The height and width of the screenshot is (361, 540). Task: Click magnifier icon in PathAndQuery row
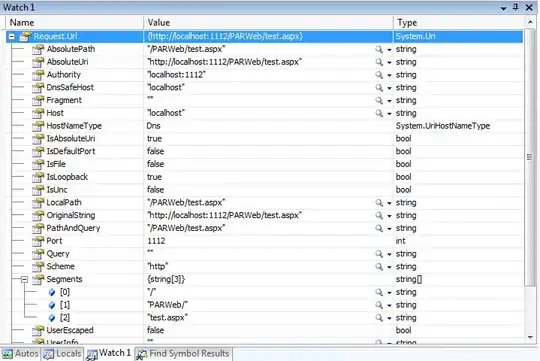(x=379, y=228)
